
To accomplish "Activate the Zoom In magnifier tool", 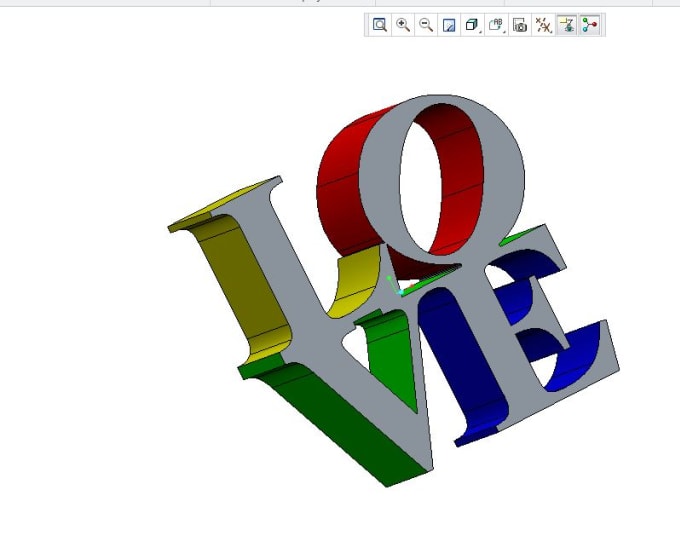I will (x=403, y=25).
